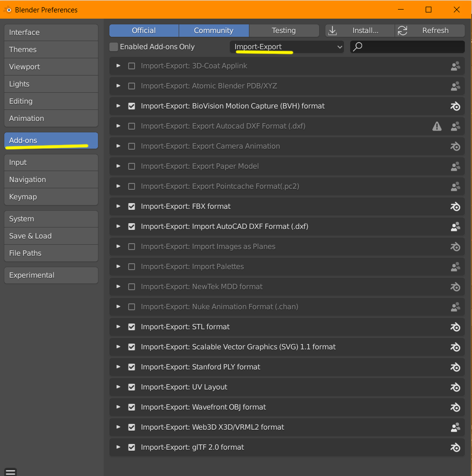
Task: Enable the Enabled Add-ons Only checkbox
Action: (x=114, y=47)
